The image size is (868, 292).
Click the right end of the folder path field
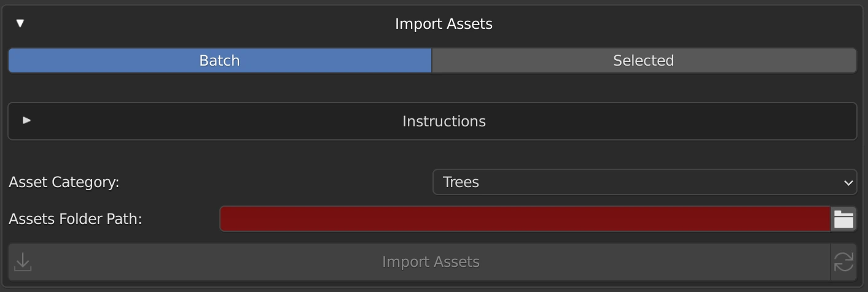pos(820,219)
